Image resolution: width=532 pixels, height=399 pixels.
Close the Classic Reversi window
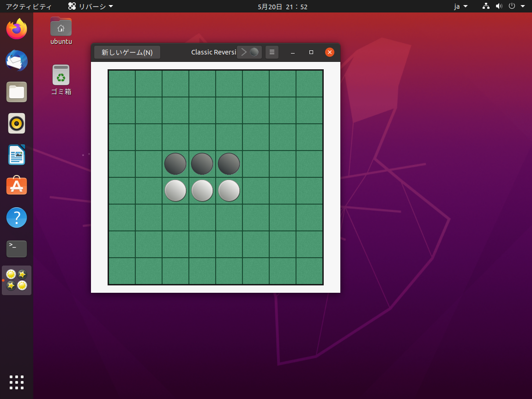329,52
